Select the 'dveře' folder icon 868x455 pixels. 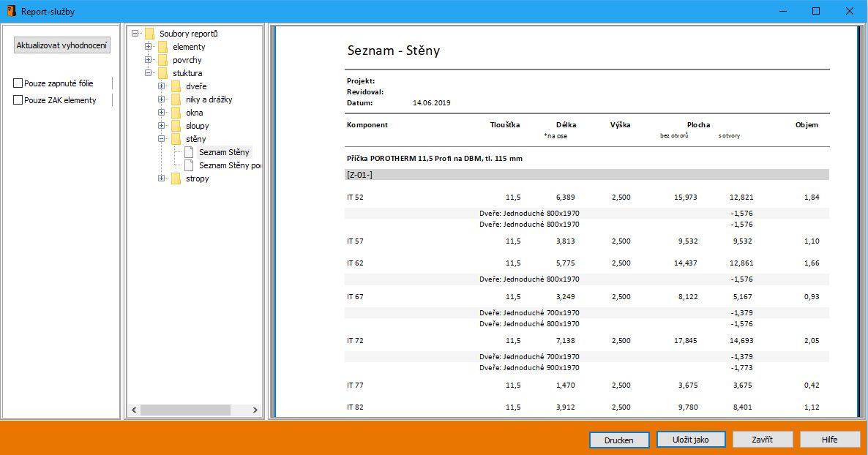pos(176,86)
